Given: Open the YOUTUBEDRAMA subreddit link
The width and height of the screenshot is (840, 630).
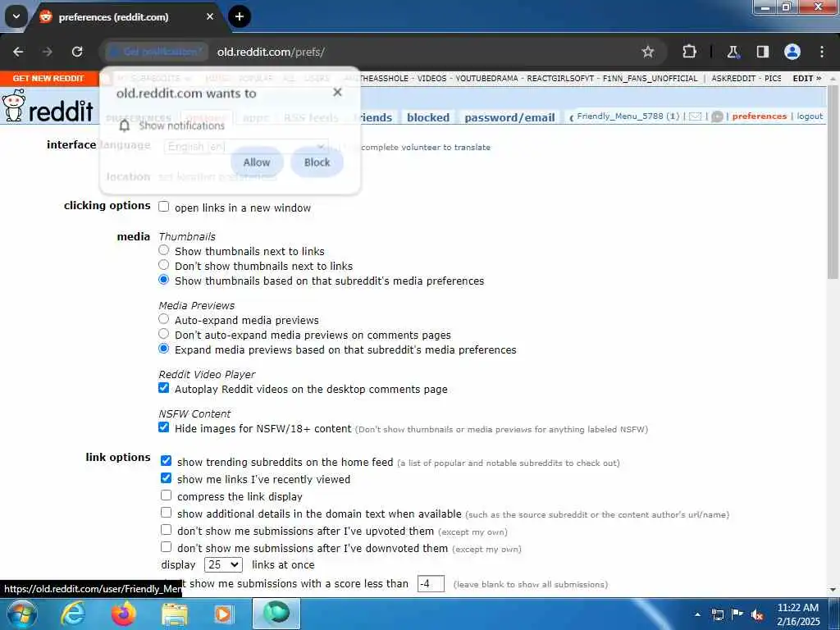Looking at the screenshot, I should [x=486, y=78].
